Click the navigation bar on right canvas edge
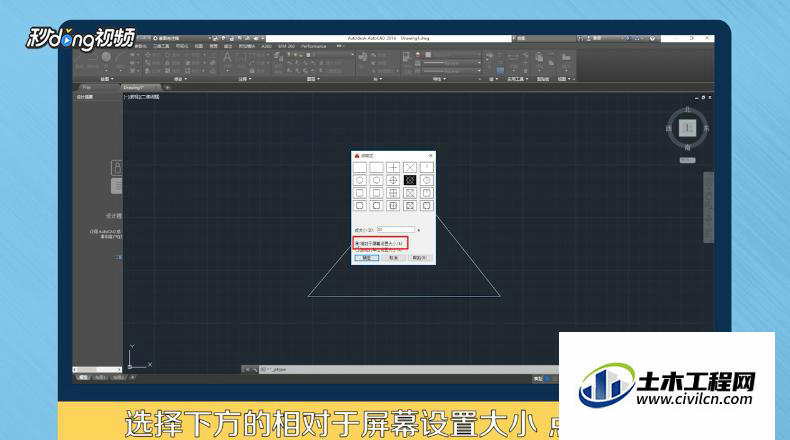 (708, 207)
